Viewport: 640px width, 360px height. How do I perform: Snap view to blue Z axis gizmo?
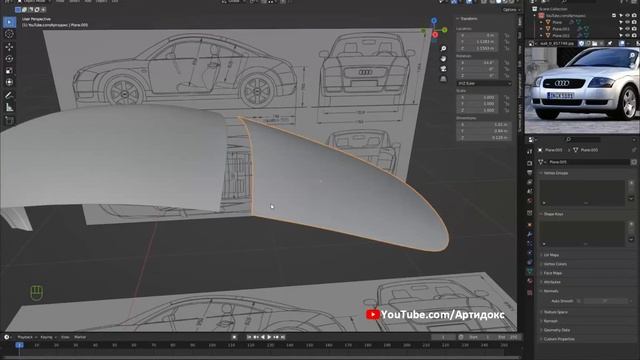click(434, 20)
